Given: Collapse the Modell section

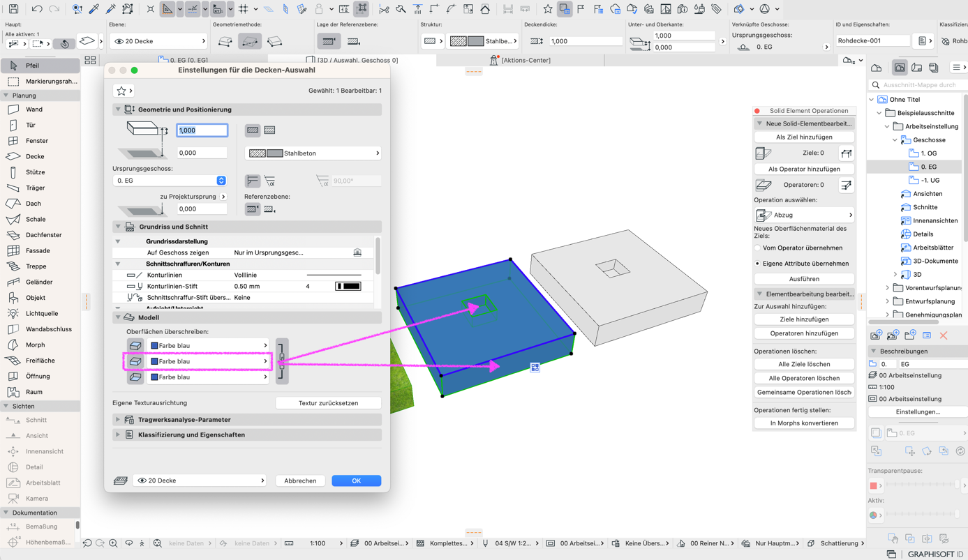Looking at the screenshot, I should click(118, 317).
